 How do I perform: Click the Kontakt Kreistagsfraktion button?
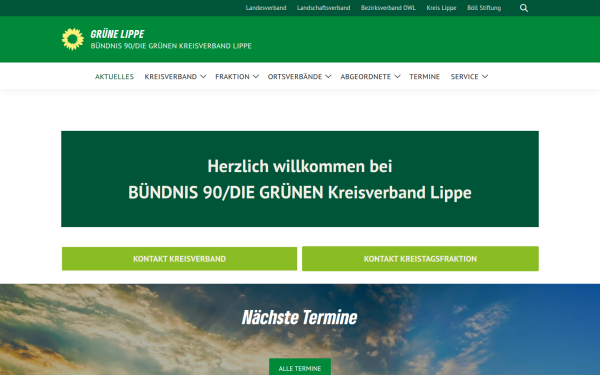click(420, 259)
